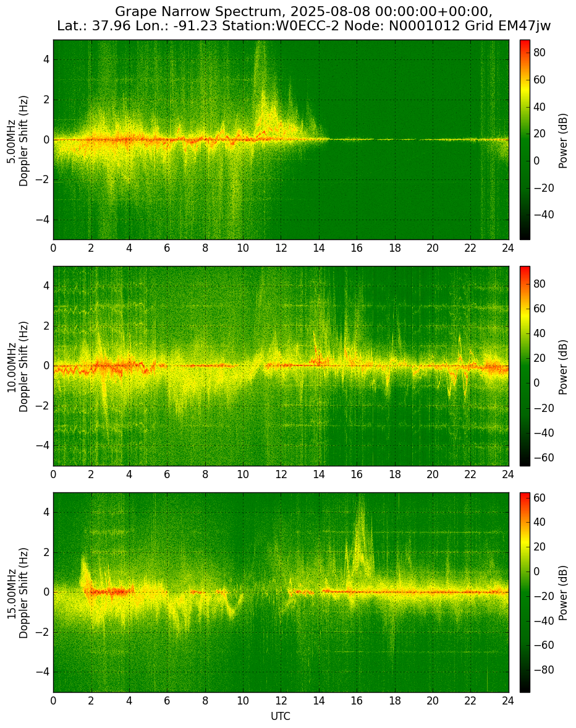Click the Power (dB) label of top colorbar
The height and width of the screenshot is (728, 576).
point(563,140)
